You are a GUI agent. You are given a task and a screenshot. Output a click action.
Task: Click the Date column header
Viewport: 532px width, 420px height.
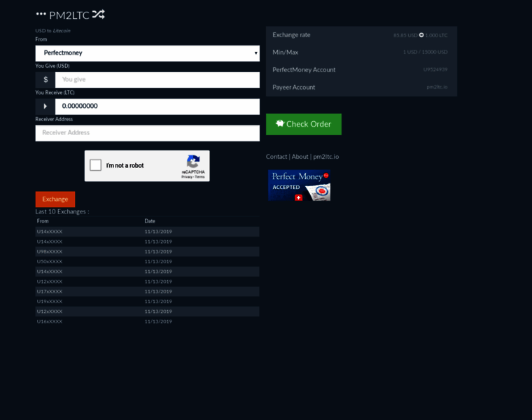150,221
